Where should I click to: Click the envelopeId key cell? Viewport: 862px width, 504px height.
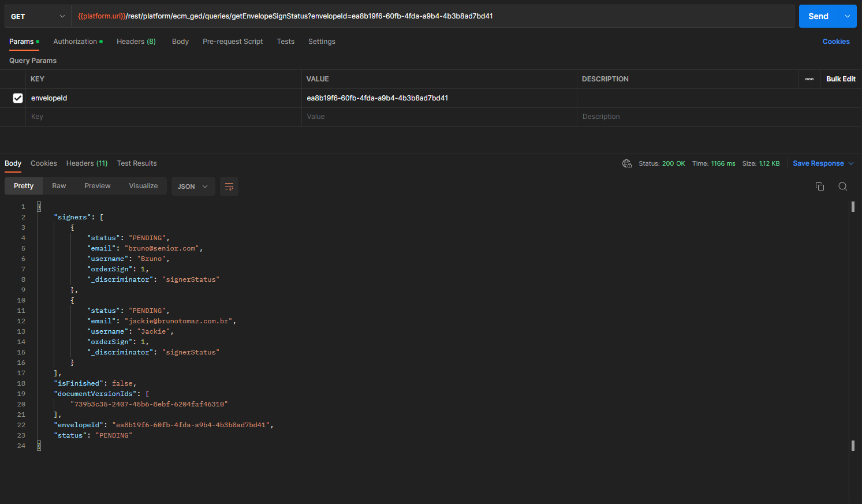tap(164, 98)
